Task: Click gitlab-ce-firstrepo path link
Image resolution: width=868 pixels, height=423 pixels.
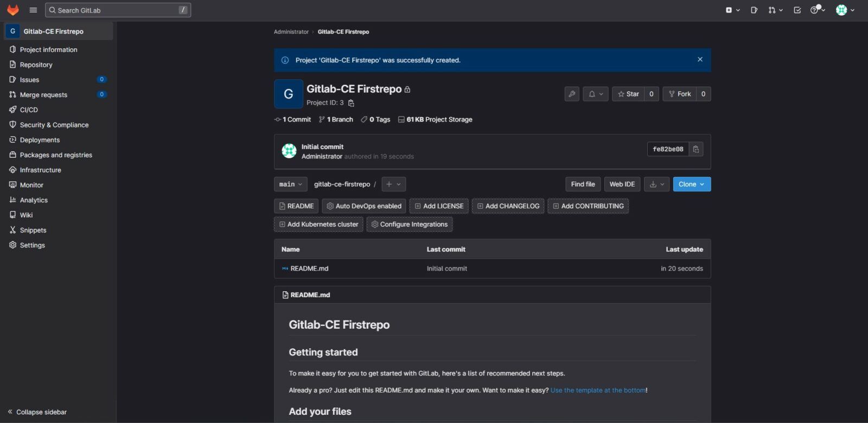Action: (342, 184)
